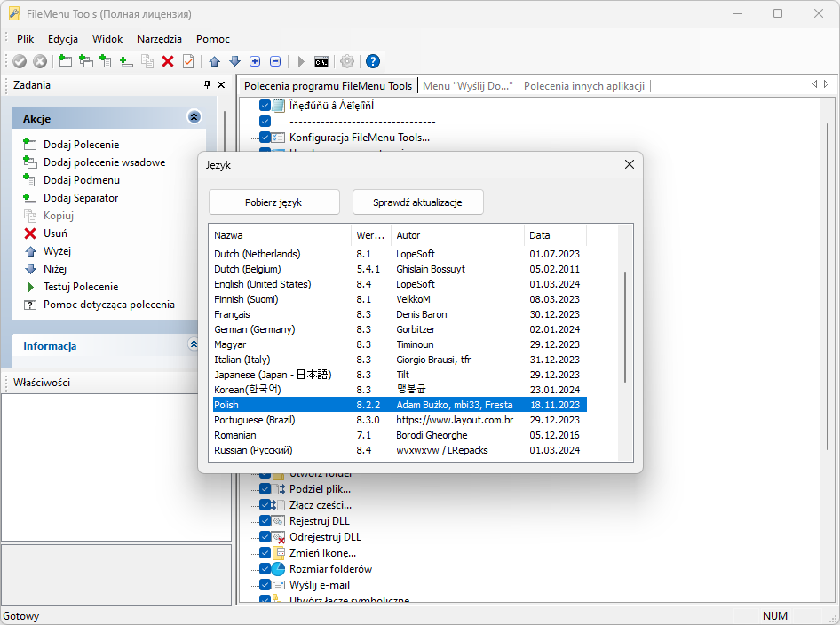Uncheck Złącz części... checkbox
The height and width of the screenshot is (625, 840).
tap(265, 504)
